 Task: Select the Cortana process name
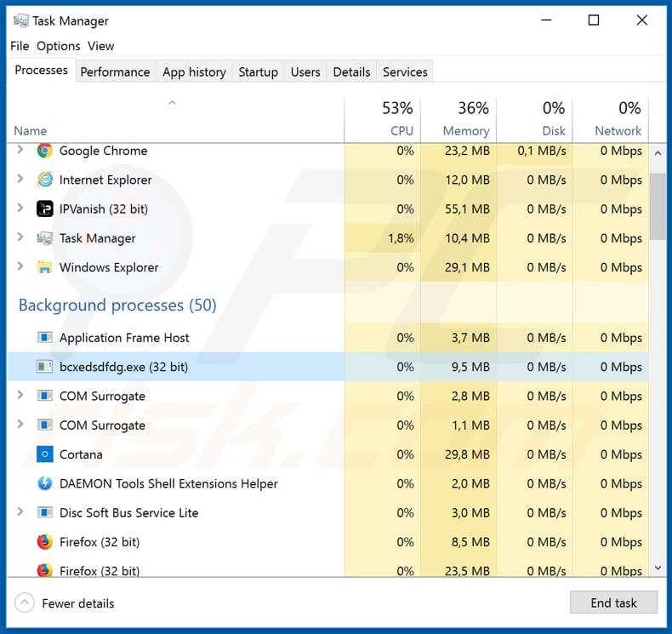tap(81, 454)
